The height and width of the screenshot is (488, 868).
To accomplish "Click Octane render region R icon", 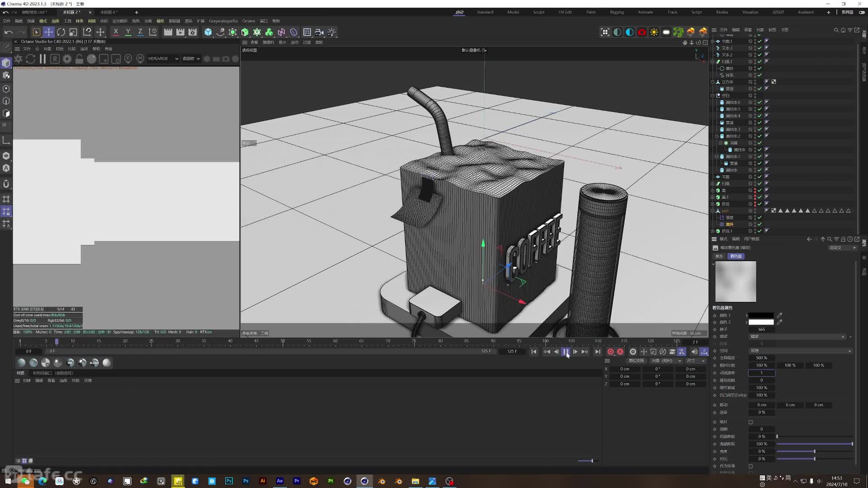I will click(55, 59).
